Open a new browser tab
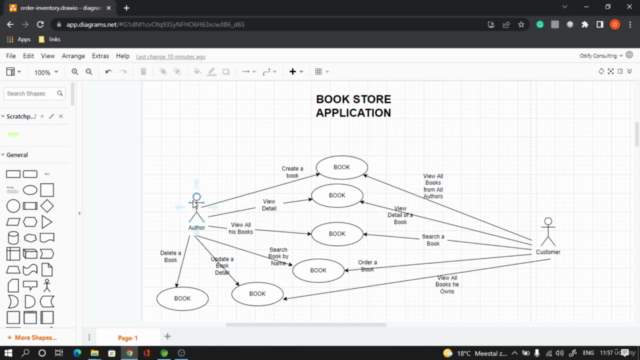Screen dimensions: 640x360 coord(127,8)
